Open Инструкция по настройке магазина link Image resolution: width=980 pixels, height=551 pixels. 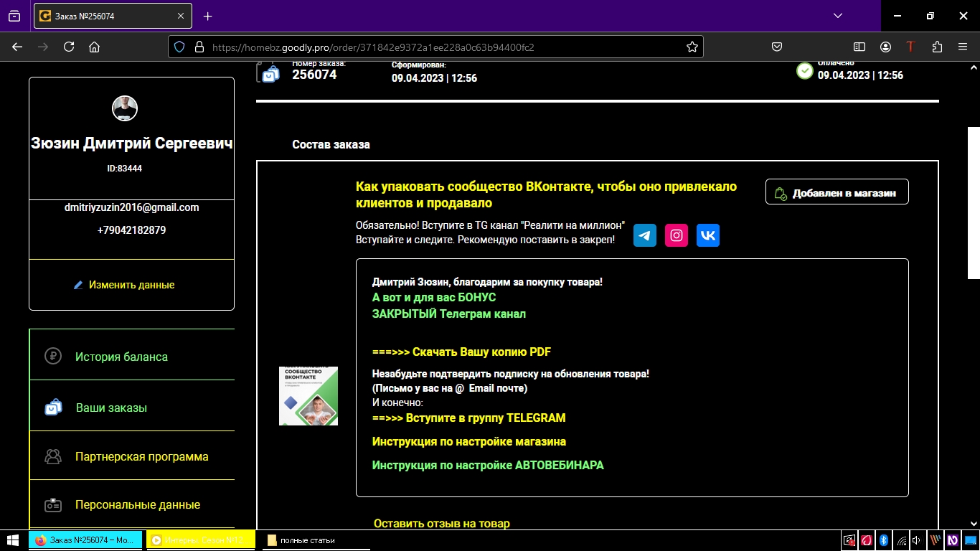pos(468,442)
